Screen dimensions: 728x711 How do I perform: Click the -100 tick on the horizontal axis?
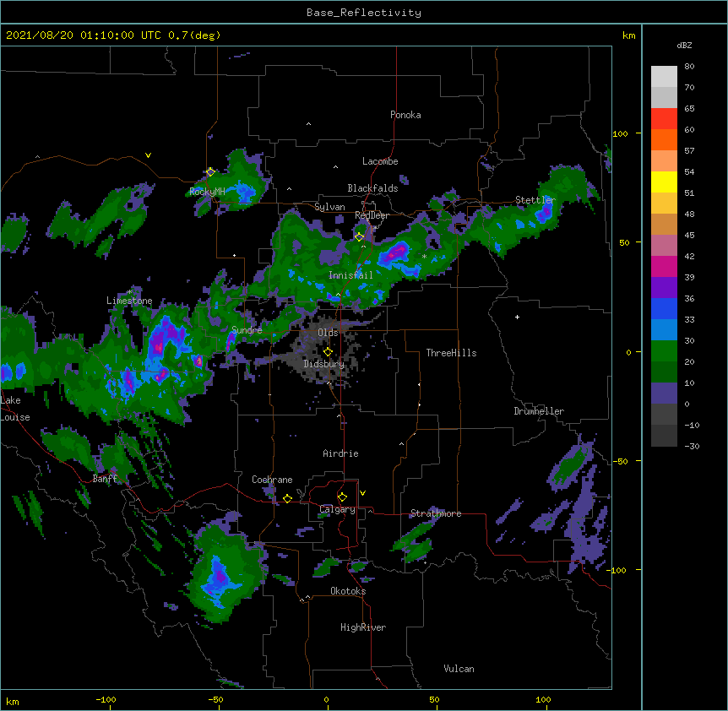coord(106,699)
